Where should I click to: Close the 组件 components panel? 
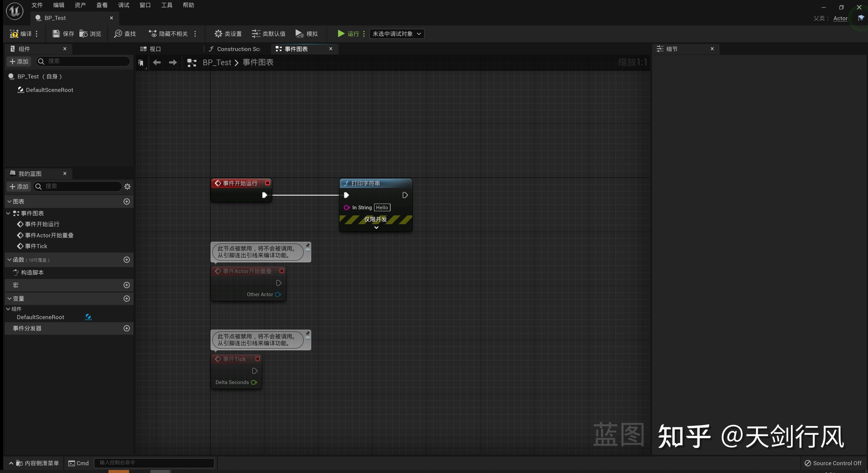(65, 49)
